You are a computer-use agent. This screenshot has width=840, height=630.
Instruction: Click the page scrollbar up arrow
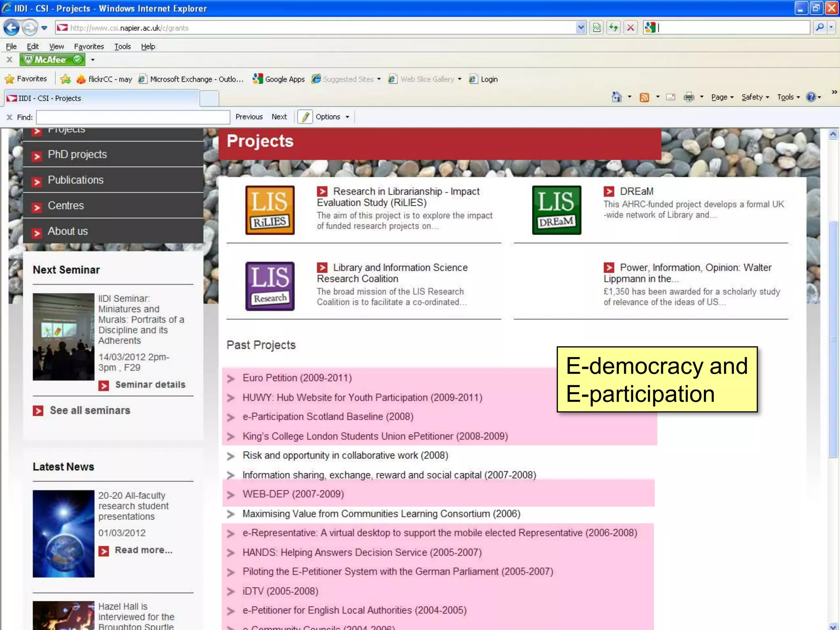point(833,134)
